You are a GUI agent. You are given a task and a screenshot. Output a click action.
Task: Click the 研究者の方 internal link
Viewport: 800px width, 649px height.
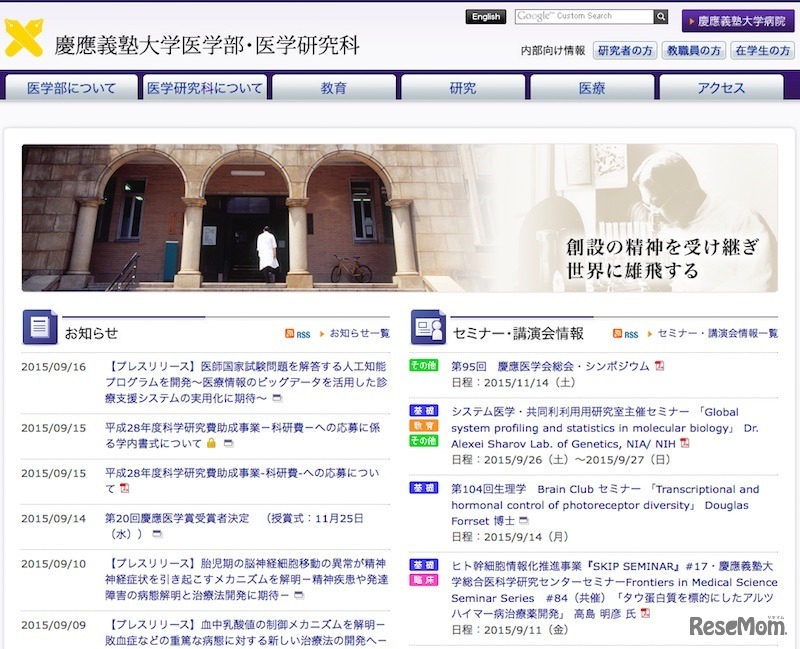point(625,50)
